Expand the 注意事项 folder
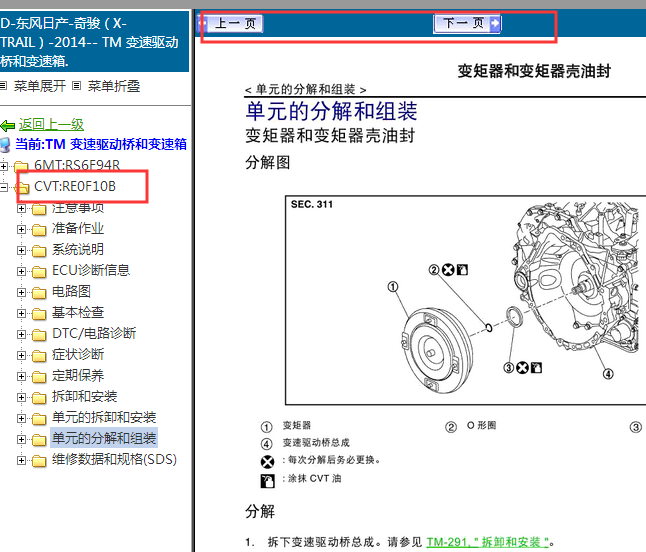646x552 pixels. coord(21,208)
